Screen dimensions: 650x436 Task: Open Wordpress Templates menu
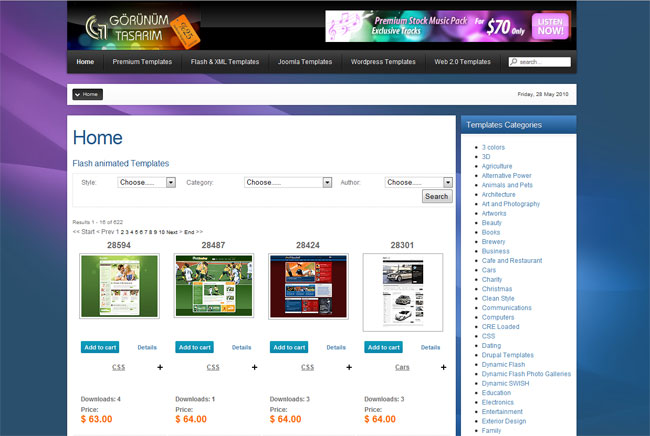(x=383, y=62)
